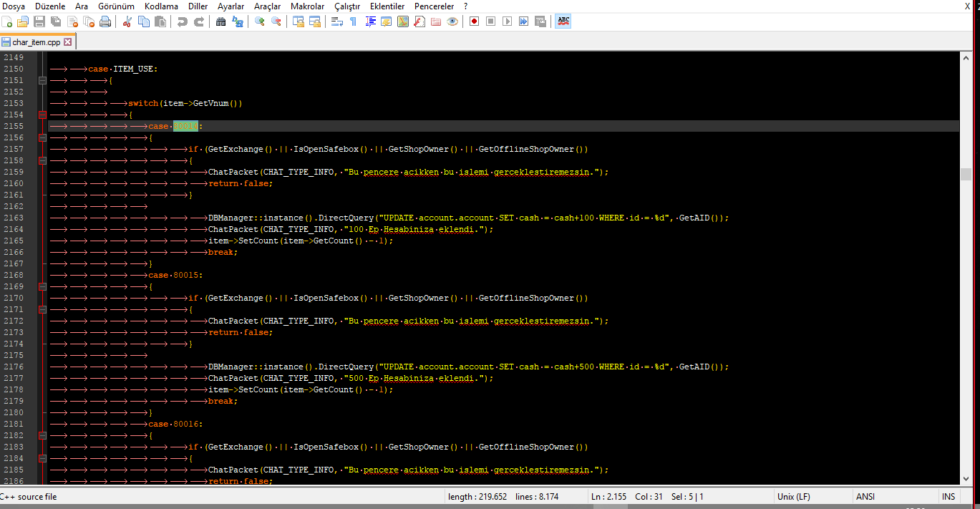Toggle synchronized vertical scrolling

pos(299,21)
